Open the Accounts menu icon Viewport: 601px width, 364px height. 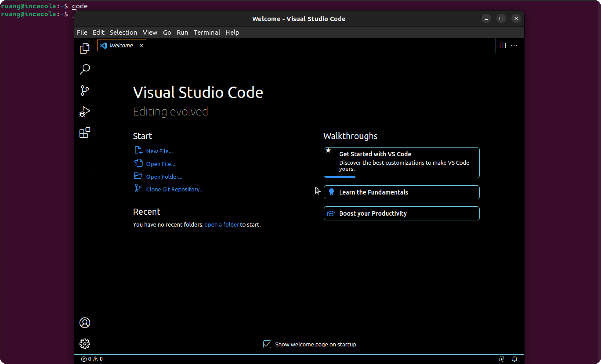click(x=85, y=323)
